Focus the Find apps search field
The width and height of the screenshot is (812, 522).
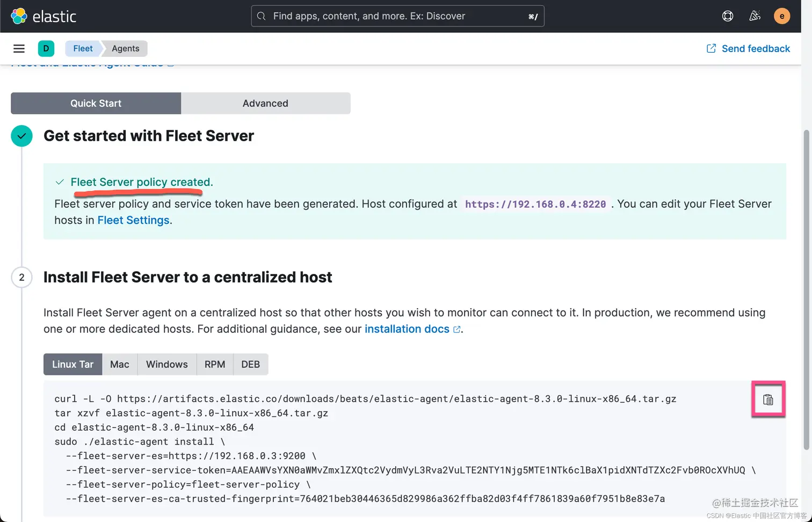(x=397, y=16)
